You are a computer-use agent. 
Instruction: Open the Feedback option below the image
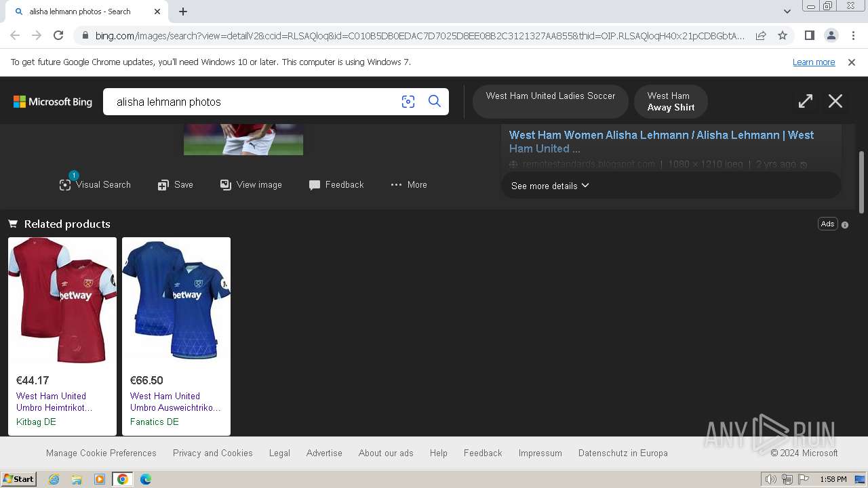pos(336,184)
